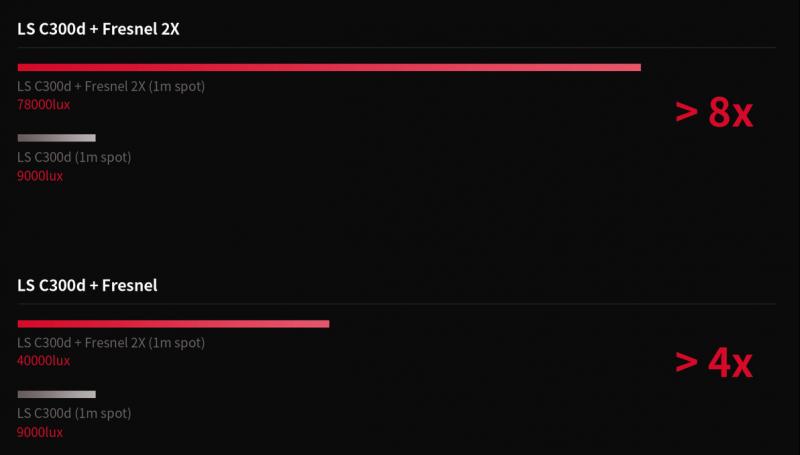
Task: Select 'LS C300d (1m spot)' under Fresnel 2X section
Action: point(74,157)
